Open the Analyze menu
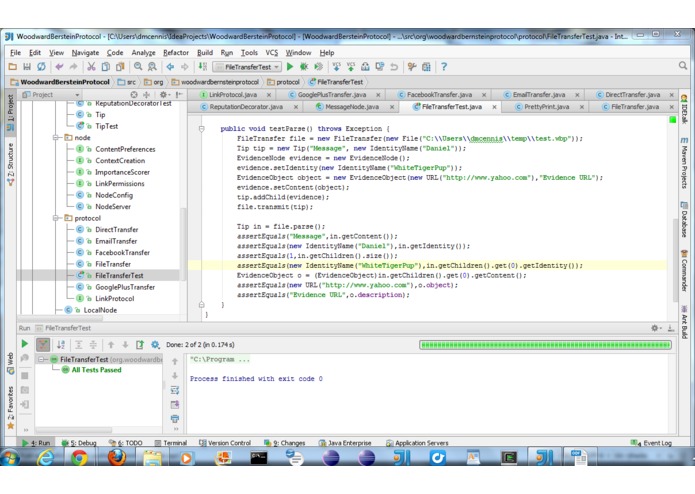The width and height of the screenshot is (695, 494). point(143,53)
